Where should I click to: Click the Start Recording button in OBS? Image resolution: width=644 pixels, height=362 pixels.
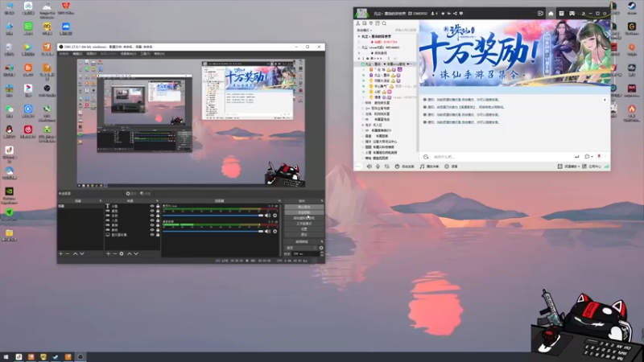(304, 212)
